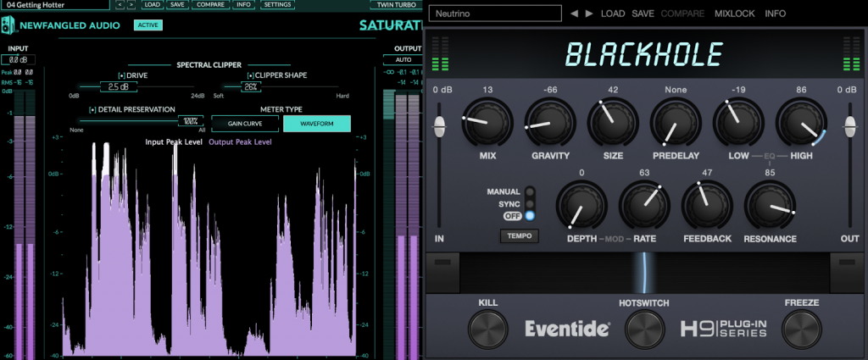This screenshot has width=868, height=360.
Task: Click the LOW EQ knob
Action: click(738, 123)
